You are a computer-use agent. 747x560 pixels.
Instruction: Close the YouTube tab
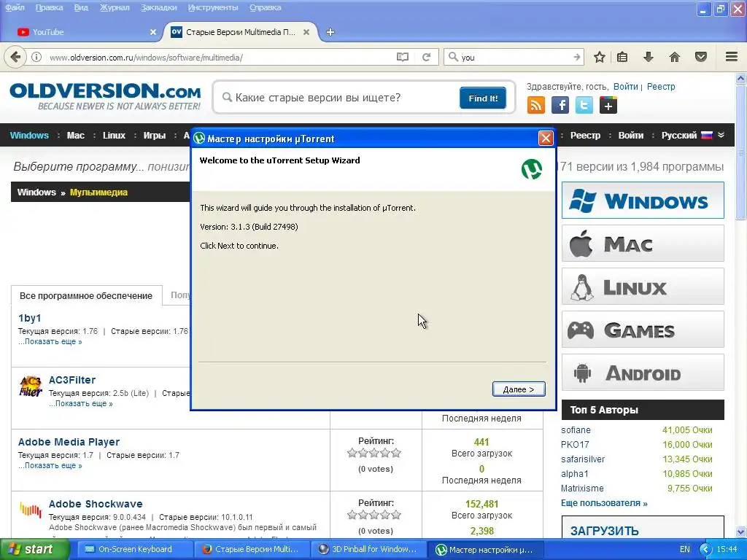coord(153,32)
